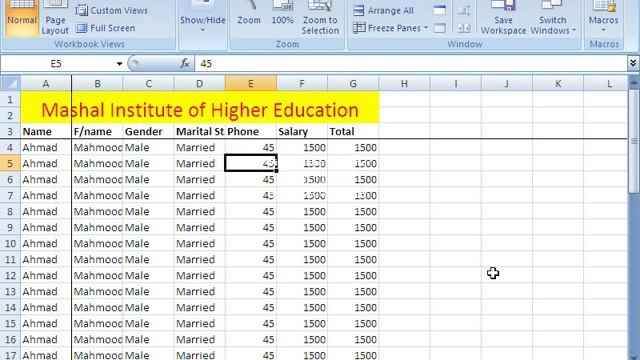Click the Phone header cell

251,131
